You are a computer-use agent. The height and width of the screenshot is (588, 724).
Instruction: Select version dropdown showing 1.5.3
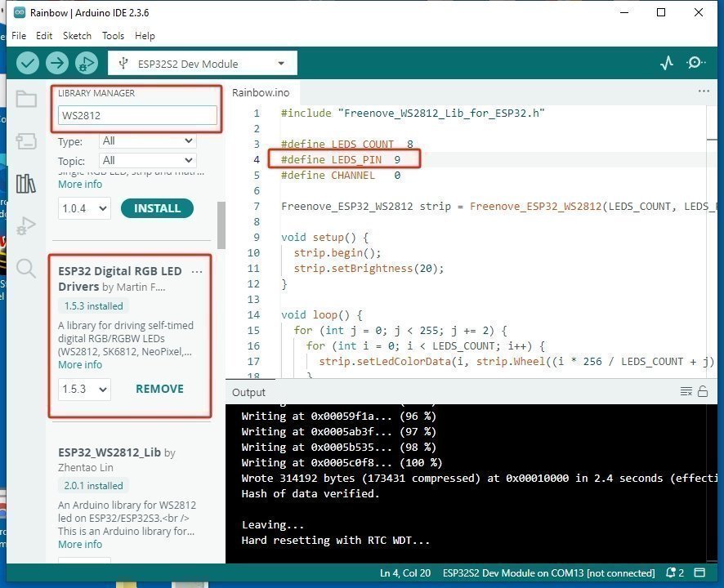click(x=84, y=390)
